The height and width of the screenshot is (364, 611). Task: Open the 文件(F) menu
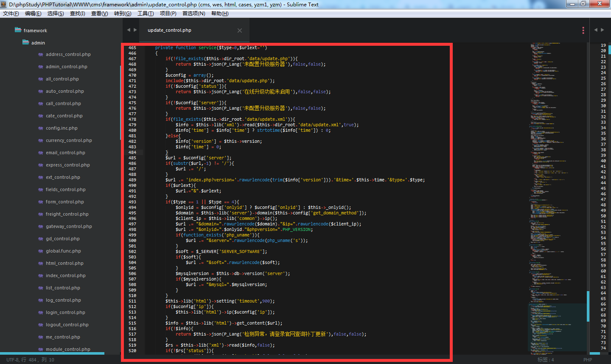11,14
